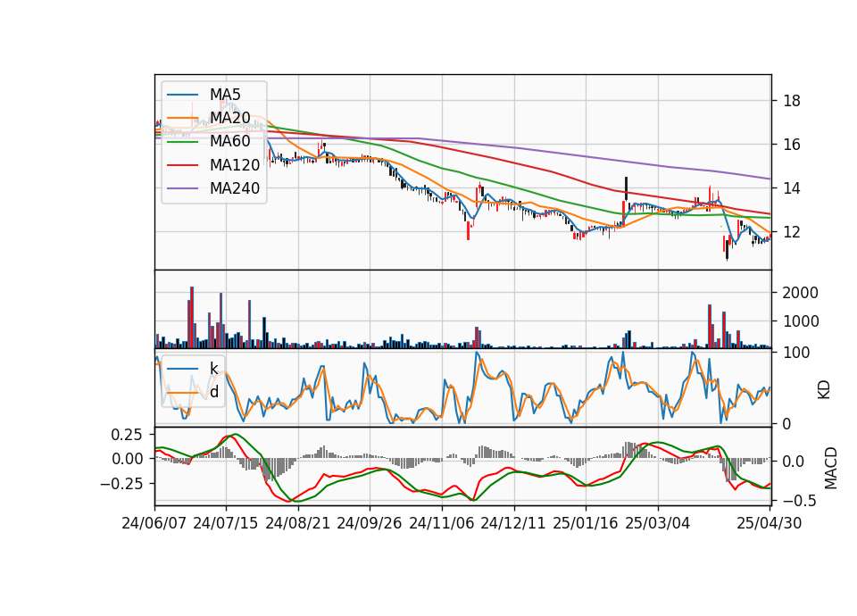Click the 24/06/07 date axis label

click(154, 523)
